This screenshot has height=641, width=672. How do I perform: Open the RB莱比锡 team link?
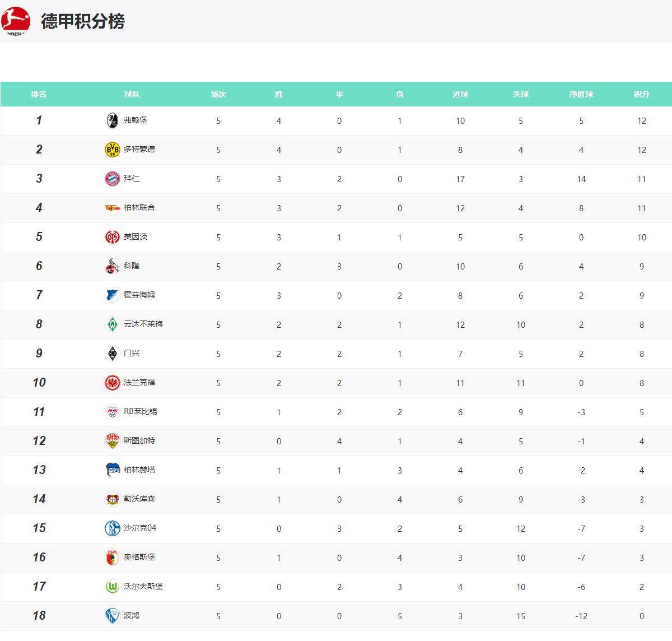pos(141,411)
